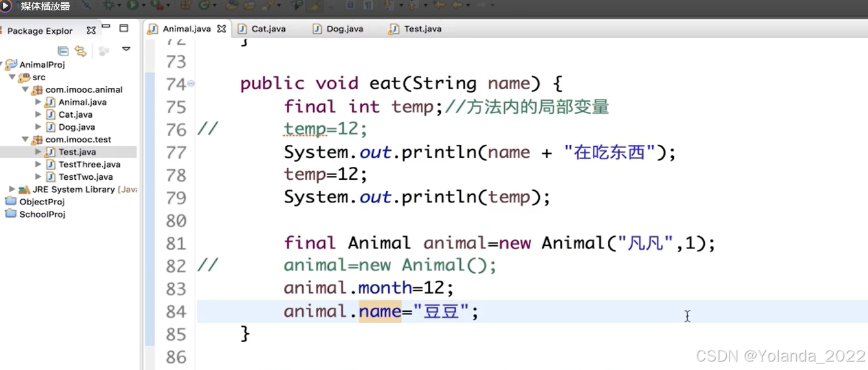Select the SchoolProj project

point(42,214)
